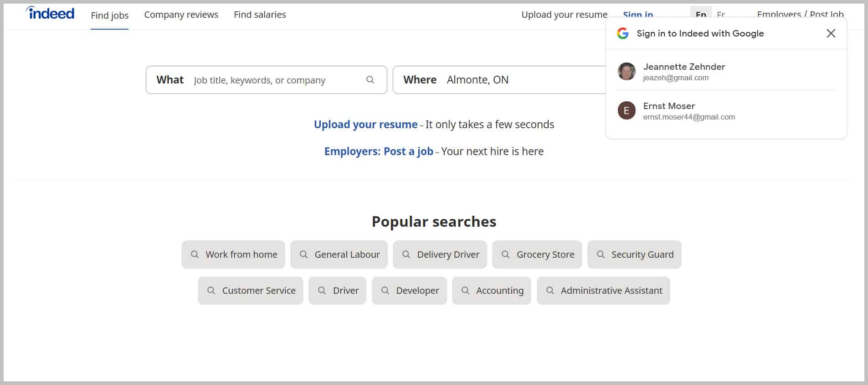Click the What job title input field
Image resolution: width=868 pixels, height=385 pixels.
(x=266, y=80)
